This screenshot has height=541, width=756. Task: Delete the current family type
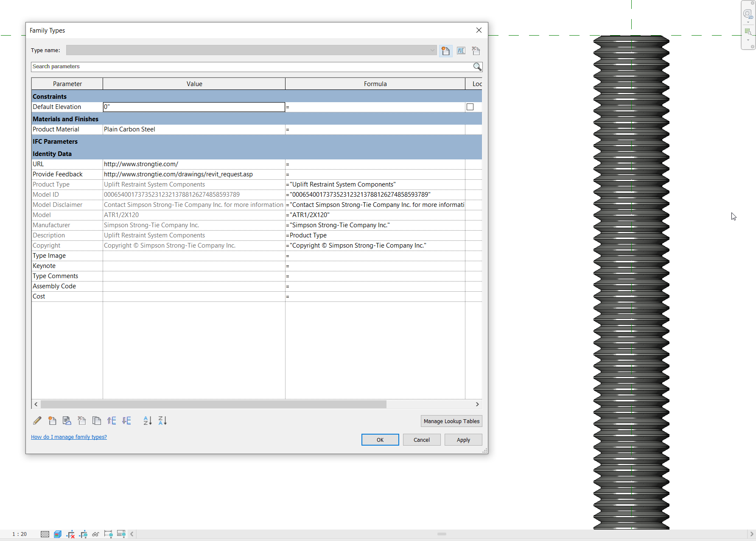[x=476, y=50]
